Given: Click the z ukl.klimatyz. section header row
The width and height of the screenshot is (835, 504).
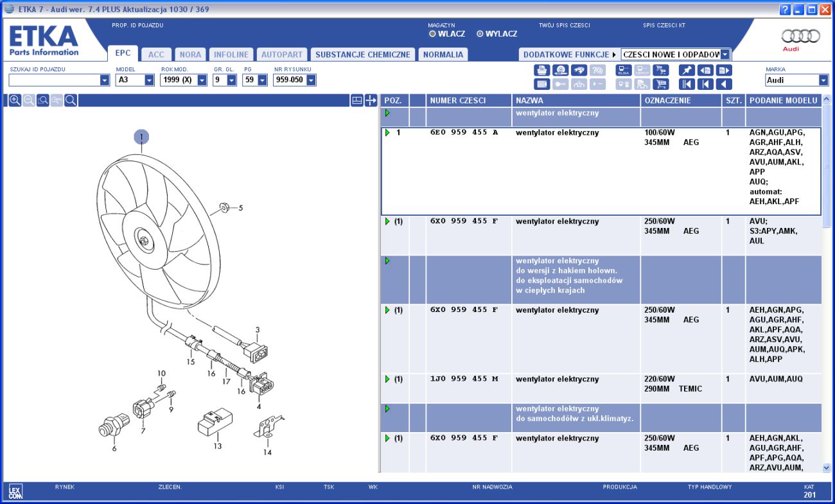Looking at the screenshot, I should coord(601,418).
